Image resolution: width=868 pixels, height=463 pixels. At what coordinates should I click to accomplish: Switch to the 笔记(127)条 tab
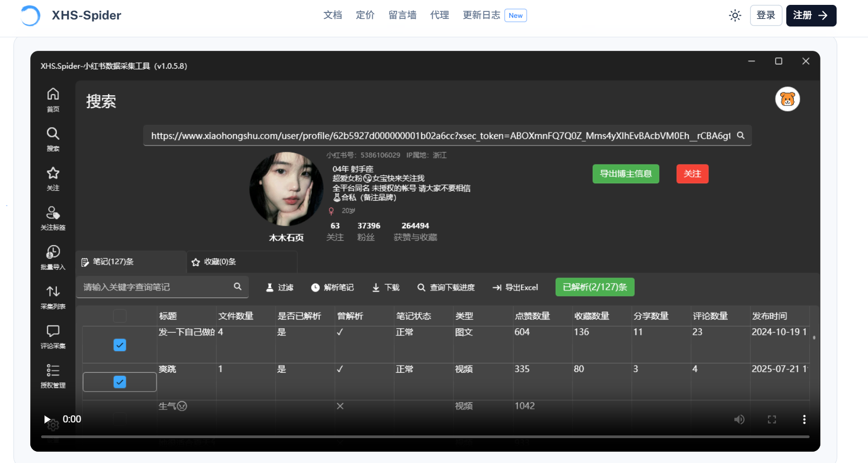pos(131,262)
